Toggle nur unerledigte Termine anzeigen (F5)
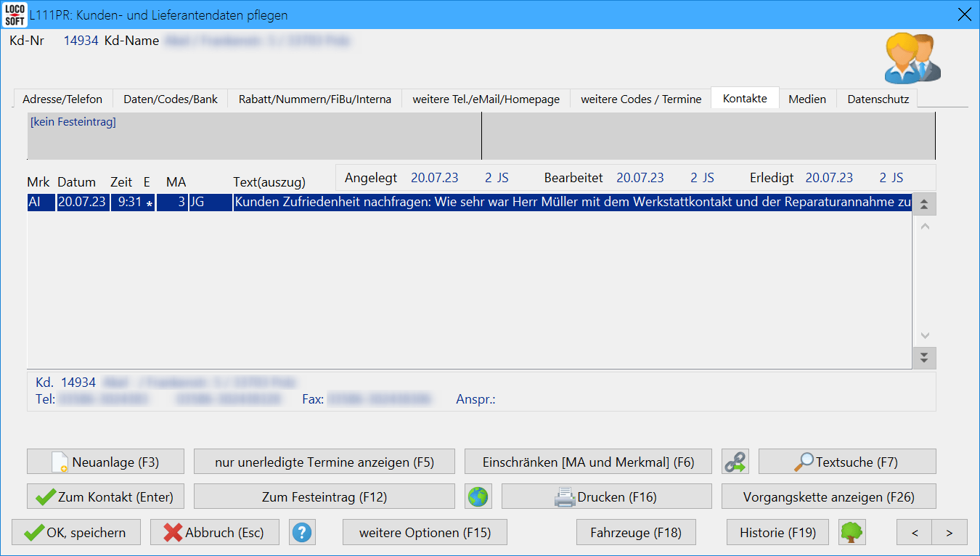 (x=324, y=462)
